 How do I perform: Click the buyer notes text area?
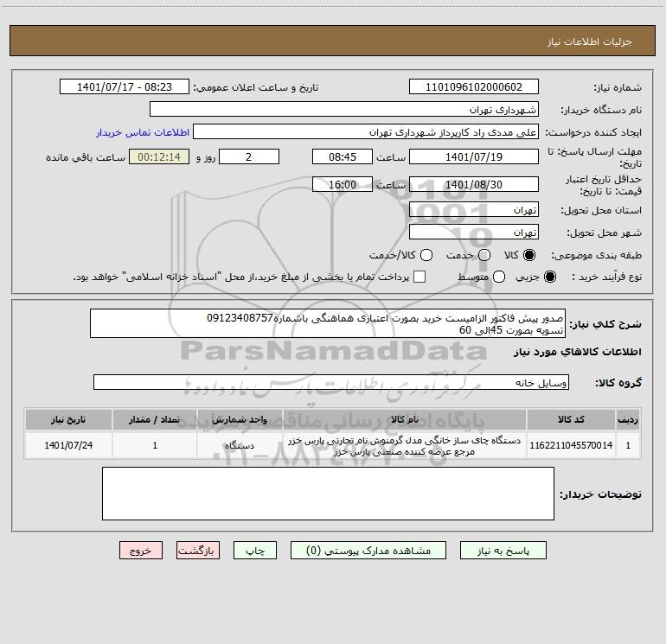tap(328, 494)
